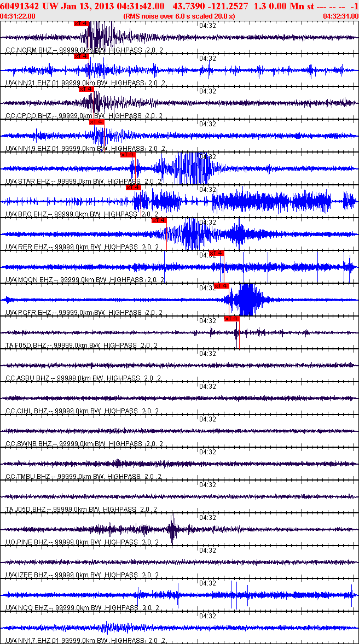Select the xT 4 pick flag on UW PCFR trace

(x=222, y=286)
